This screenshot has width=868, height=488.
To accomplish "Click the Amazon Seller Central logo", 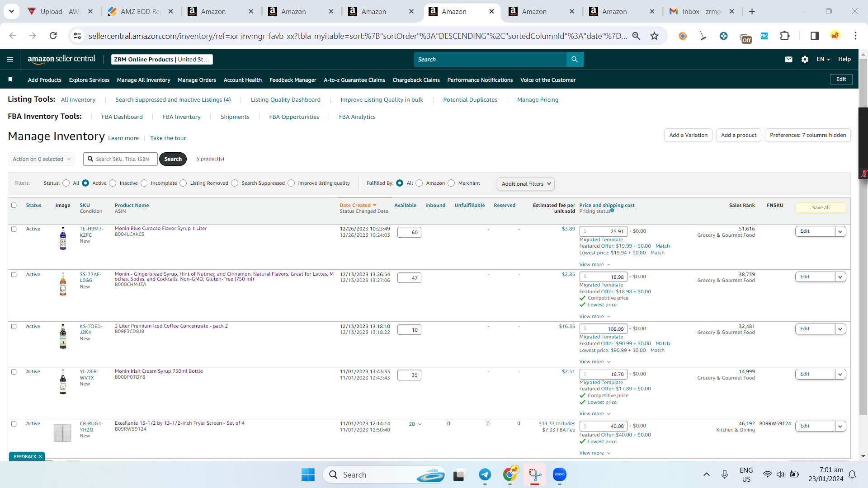I will tap(61, 59).
